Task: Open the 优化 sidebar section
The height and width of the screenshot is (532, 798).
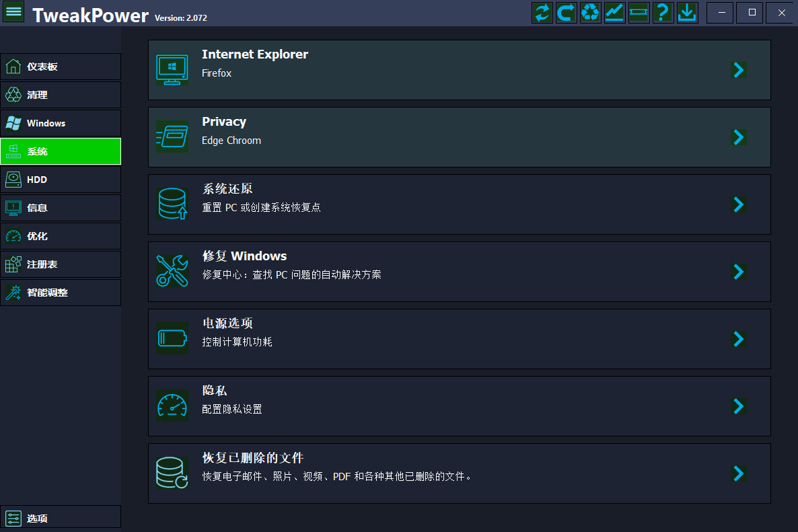Action: point(61,236)
